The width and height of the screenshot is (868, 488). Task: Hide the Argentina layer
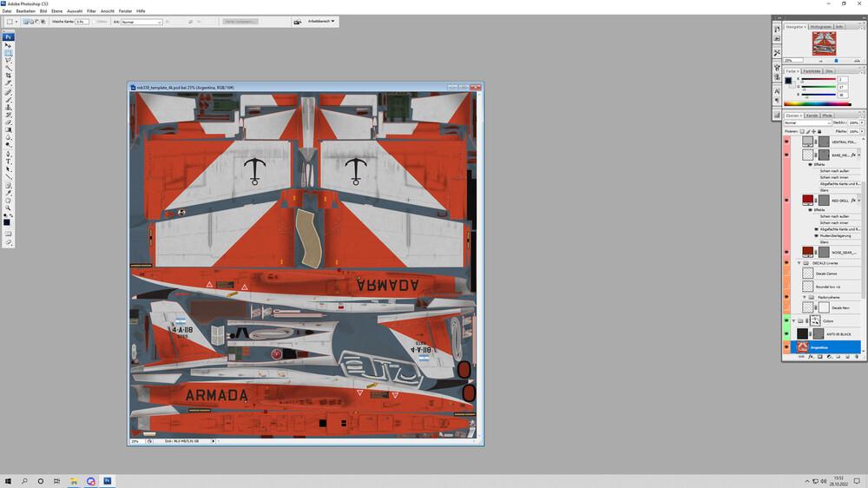tap(786, 346)
